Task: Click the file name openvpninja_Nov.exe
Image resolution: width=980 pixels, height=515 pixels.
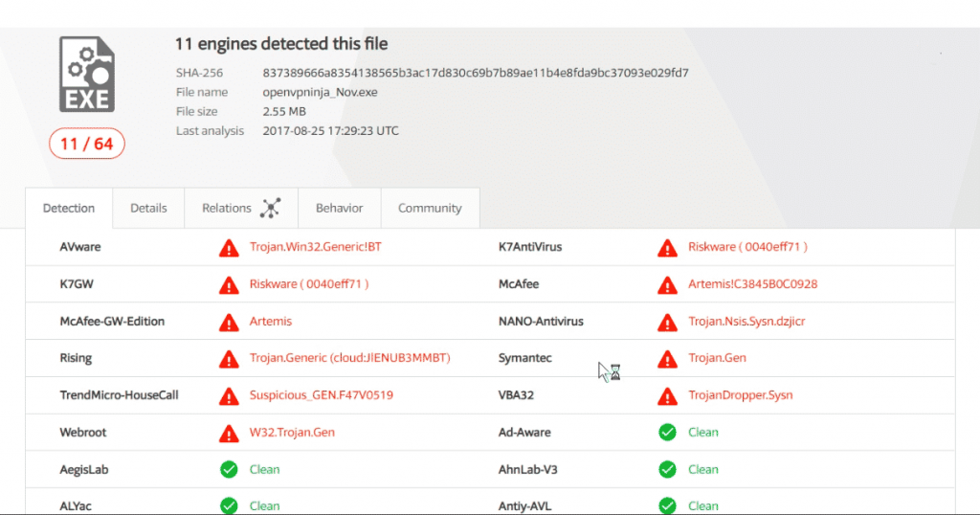Action: click(x=320, y=92)
